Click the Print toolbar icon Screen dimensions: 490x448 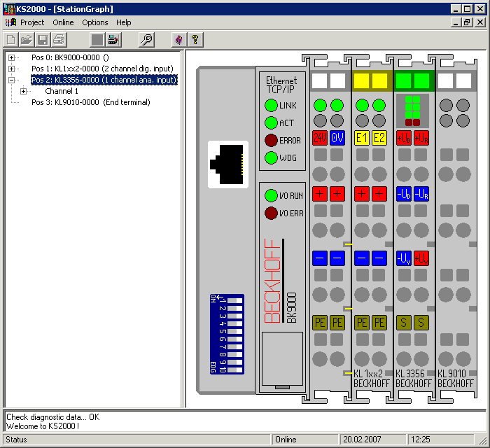coord(59,40)
